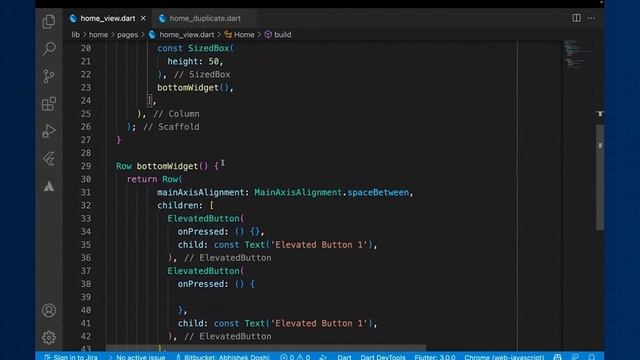Click 'return Row(' on line 30

pyautogui.click(x=154, y=179)
